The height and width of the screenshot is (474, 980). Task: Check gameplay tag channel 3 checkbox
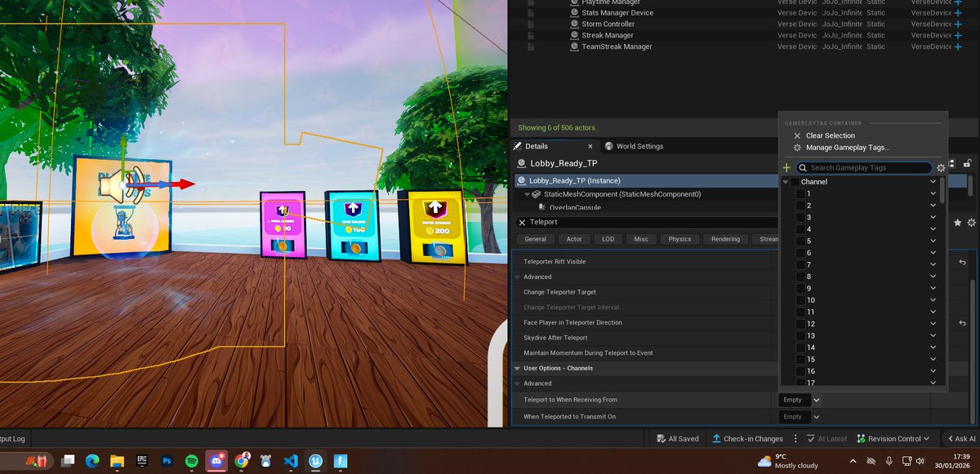click(801, 218)
